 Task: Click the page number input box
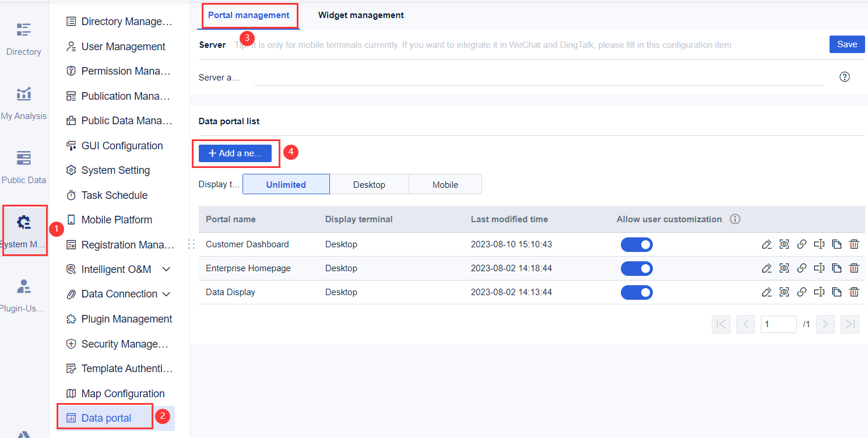(778, 324)
